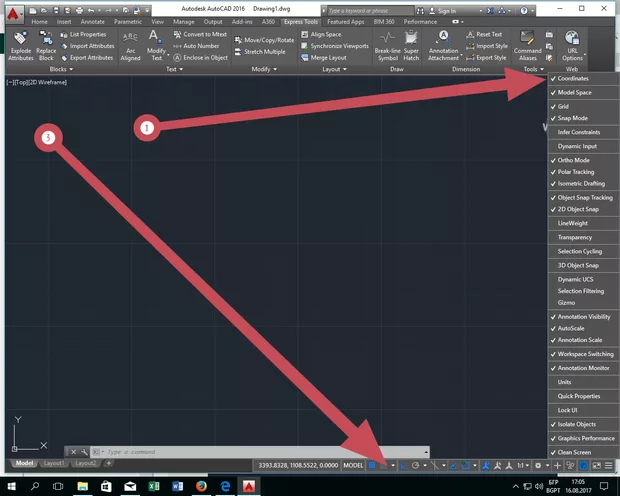Expand the Text panel dropdown
Screen dimensions: 620x496
174,69
